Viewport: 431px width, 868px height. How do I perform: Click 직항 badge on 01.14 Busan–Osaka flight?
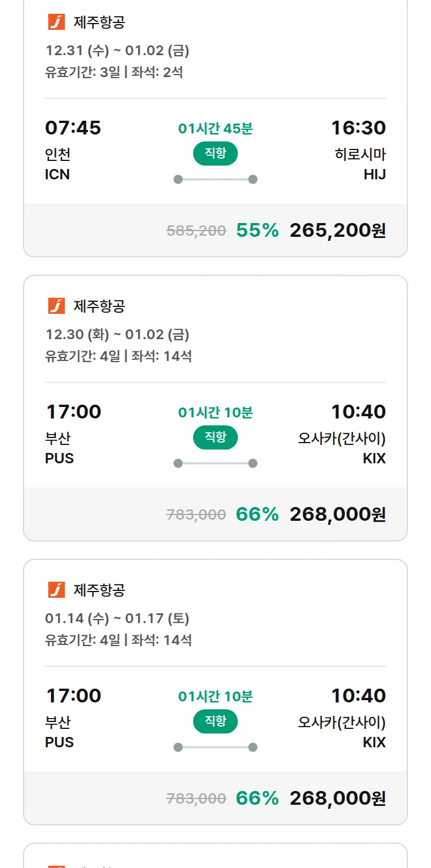[215, 721]
